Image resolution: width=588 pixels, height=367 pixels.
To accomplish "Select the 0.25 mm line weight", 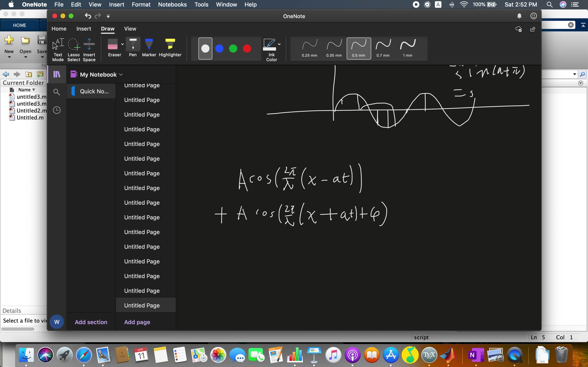I will (309, 48).
